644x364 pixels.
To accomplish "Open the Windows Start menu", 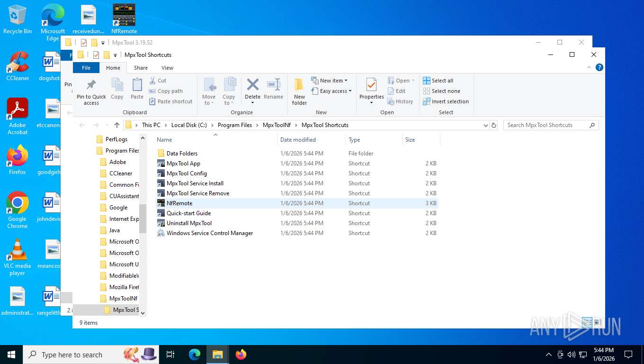I will point(11,354).
